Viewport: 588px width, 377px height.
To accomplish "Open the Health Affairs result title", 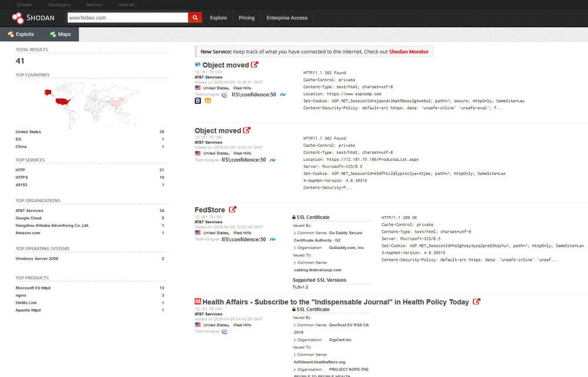I will click(x=336, y=302).
